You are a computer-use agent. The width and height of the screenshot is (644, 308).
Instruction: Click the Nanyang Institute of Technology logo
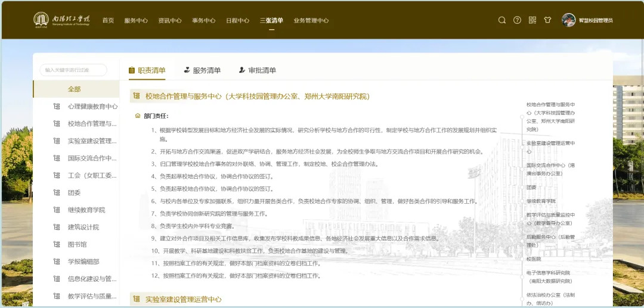tap(61, 20)
